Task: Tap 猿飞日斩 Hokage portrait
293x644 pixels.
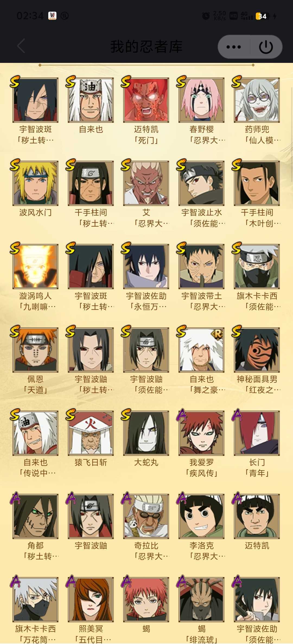Action: (91, 433)
